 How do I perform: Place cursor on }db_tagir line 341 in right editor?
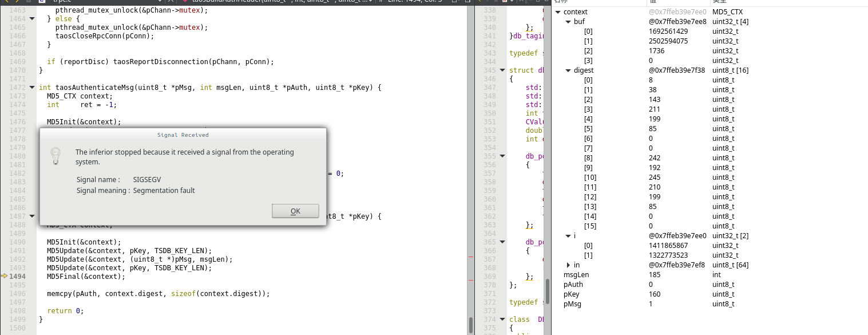click(x=528, y=36)
